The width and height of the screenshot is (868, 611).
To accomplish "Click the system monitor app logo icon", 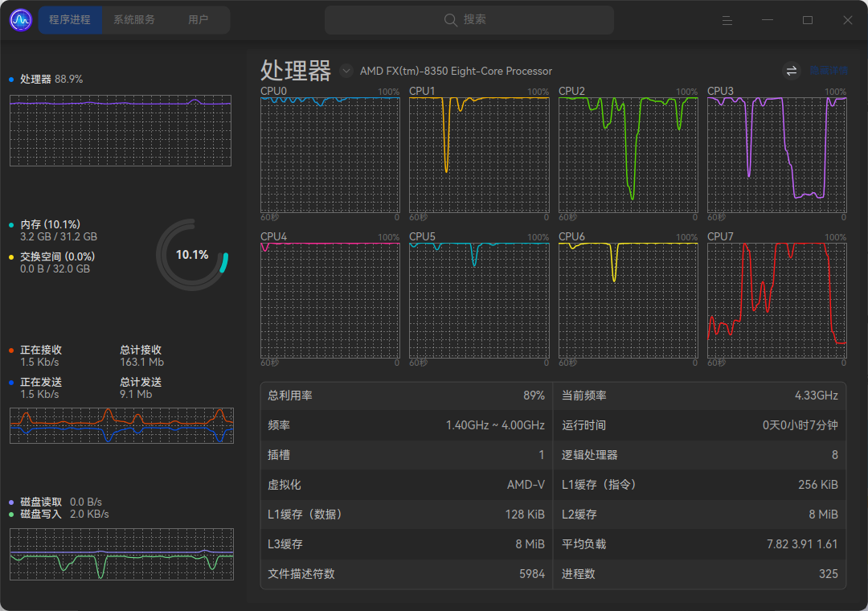I will coord(21,20).
